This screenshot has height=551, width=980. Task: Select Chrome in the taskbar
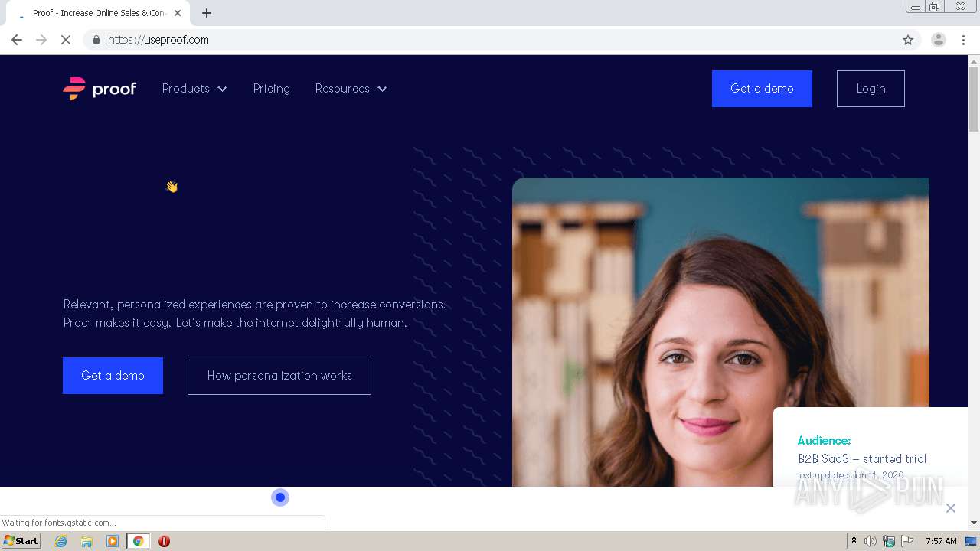(x=139, y=541)
